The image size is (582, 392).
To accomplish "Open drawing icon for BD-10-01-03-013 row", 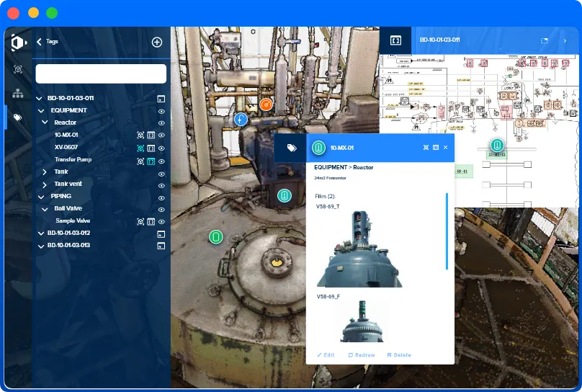I will coord(161,246).
